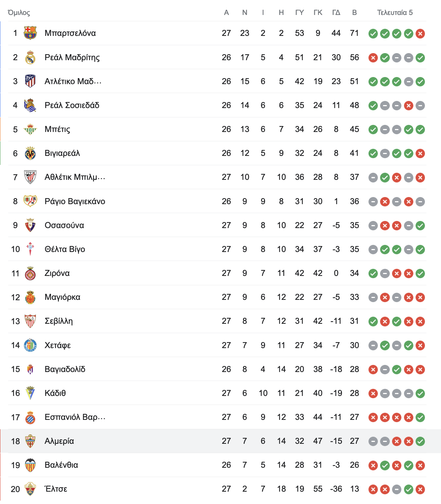Click the Real Sociedad club crest
The height and width of the screenshot is (504, 441).
point(30,105)
